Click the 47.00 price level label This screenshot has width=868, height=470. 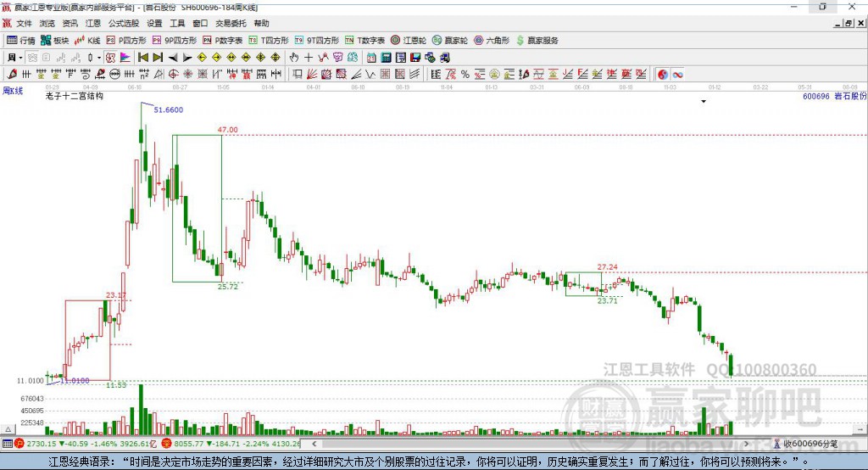pyautogui.click(x=227, y=130)
